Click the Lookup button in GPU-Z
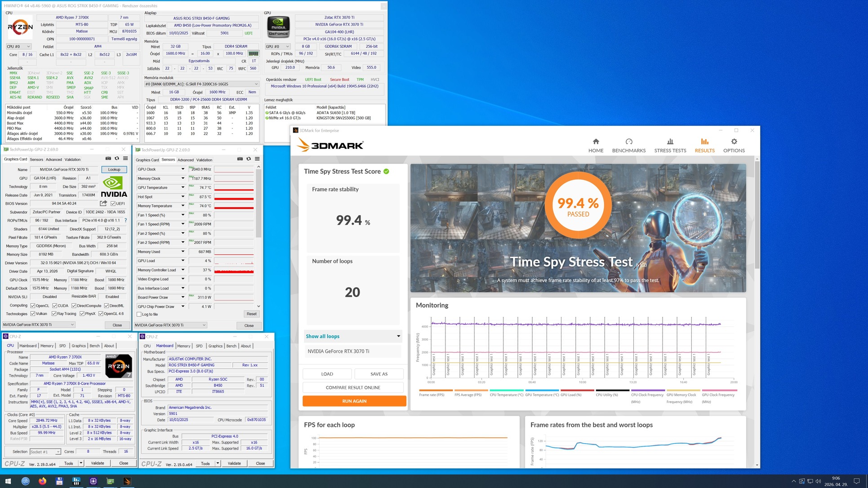The width and height of the screenshot is (868, 488). 114,169
